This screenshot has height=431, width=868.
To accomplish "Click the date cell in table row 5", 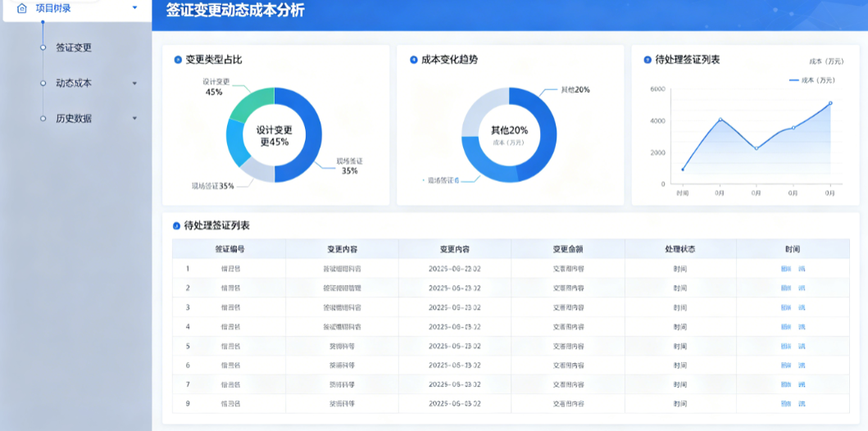I will 454,347.
